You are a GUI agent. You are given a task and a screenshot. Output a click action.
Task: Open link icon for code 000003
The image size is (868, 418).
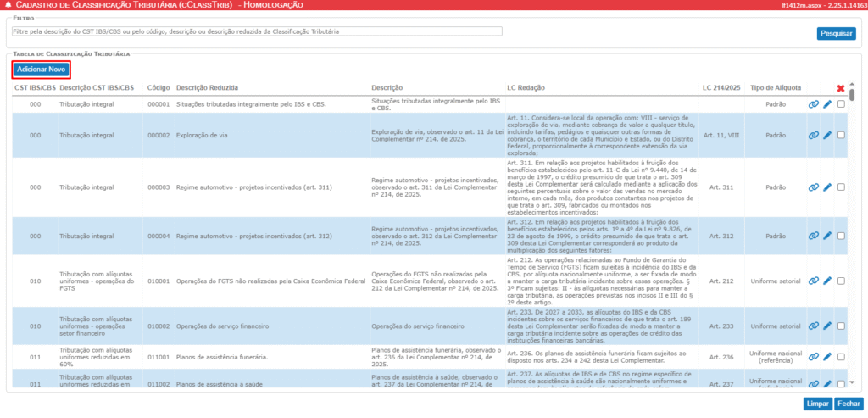point(814,187)
